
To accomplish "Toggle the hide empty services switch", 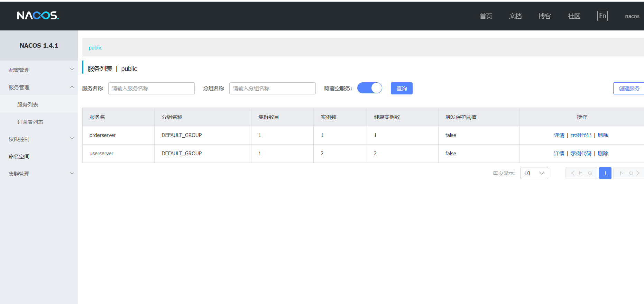I will pos(370,88).
